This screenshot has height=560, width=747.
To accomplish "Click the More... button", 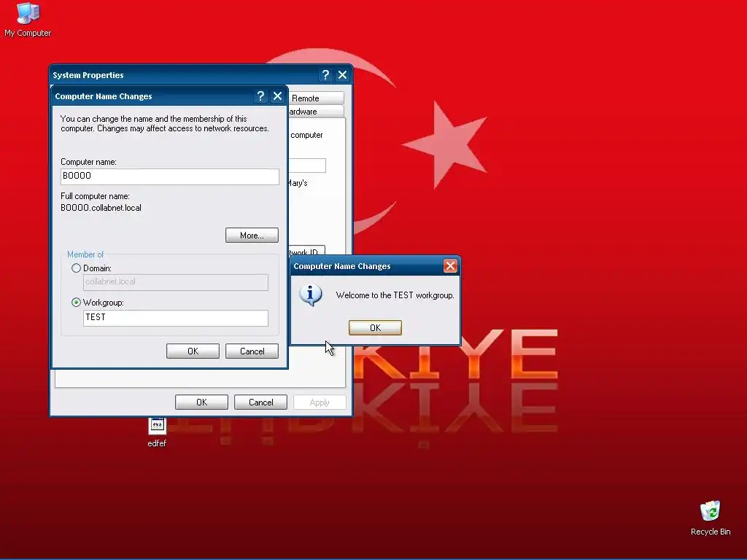I will [x=252, y=236].
